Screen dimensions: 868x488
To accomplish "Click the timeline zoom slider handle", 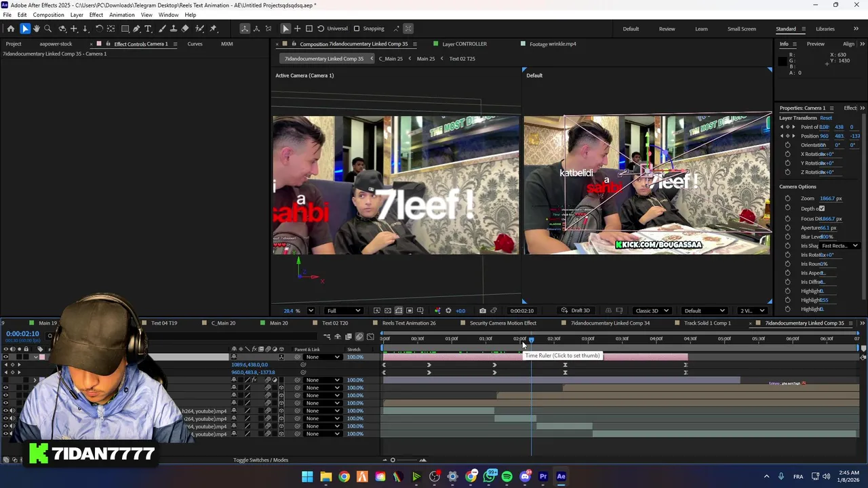I will [x=392, y=460].
